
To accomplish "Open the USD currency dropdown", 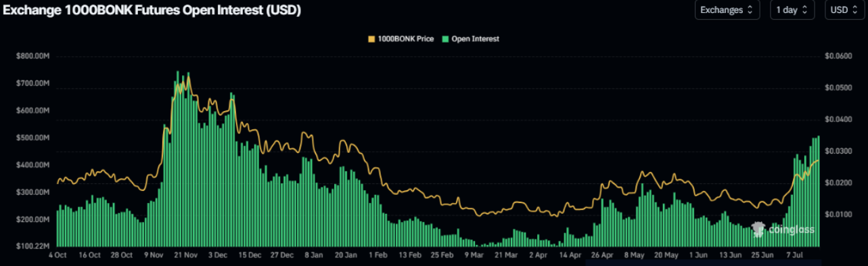I will point(844,10).
